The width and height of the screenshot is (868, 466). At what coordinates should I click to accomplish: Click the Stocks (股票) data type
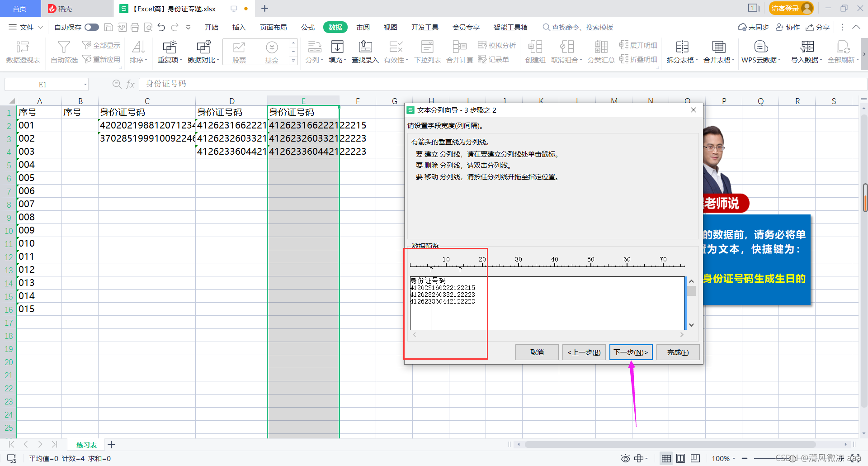pyautogui.click(x=239, y=52)
